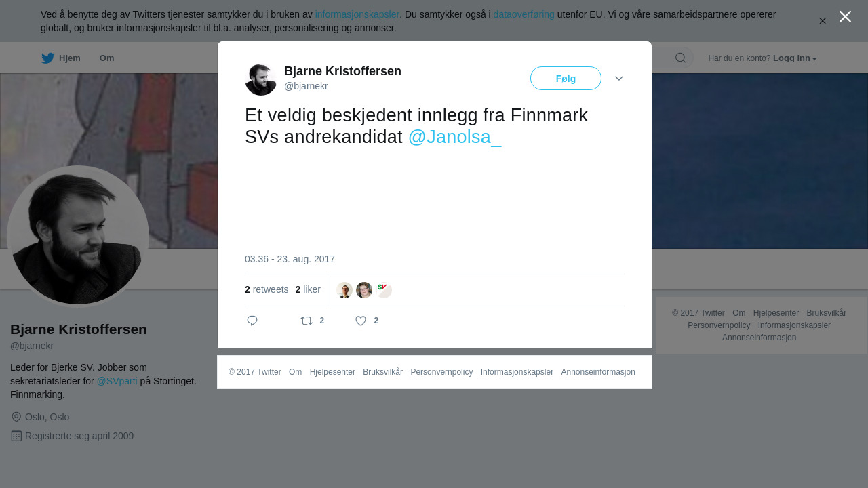
Task: Open @SVparti link in profile bio
Action: coord(117,381)
